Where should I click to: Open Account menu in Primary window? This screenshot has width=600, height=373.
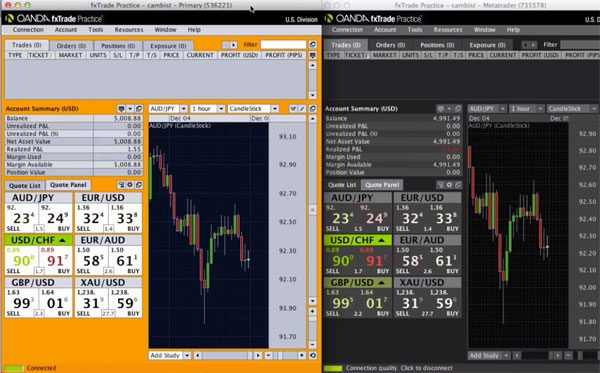65,29
